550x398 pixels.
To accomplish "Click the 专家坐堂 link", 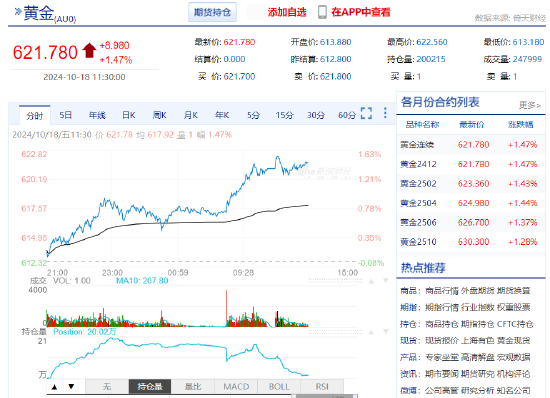I will [x=442, y=357].
